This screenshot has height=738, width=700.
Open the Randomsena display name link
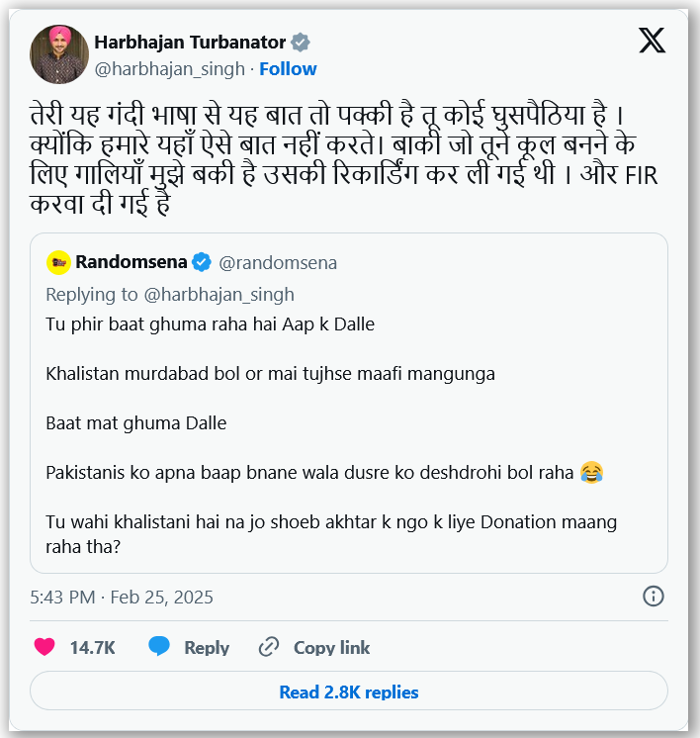131,262
